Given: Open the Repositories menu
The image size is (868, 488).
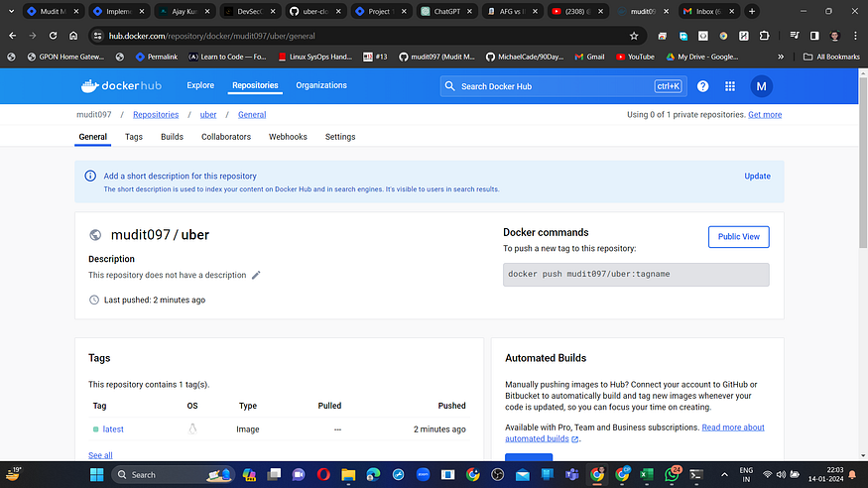Looking at the screenshot, I should [x=255, y=85].
